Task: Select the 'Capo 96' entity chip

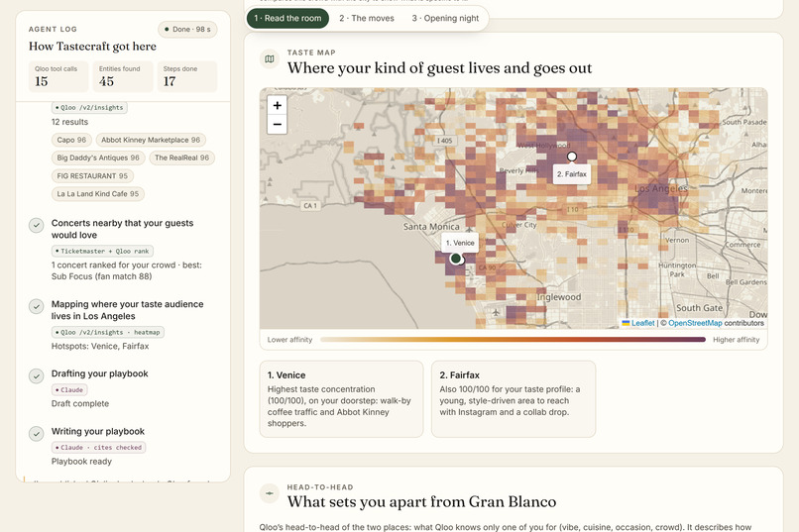Action: 71,140
